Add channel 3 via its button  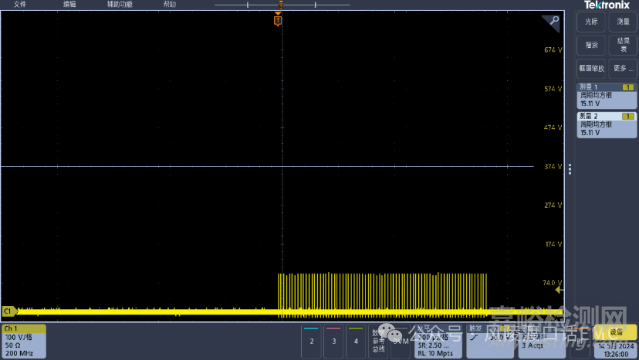(334, 341)
